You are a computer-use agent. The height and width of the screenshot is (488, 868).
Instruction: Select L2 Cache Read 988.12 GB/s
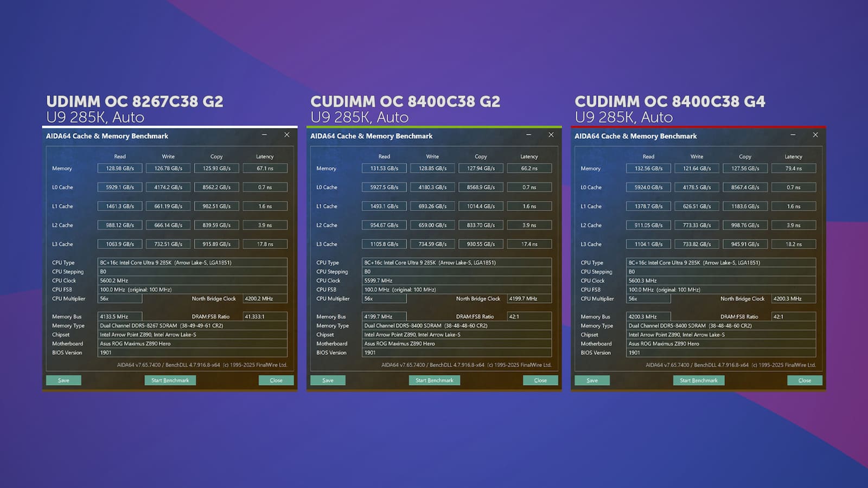120,225
